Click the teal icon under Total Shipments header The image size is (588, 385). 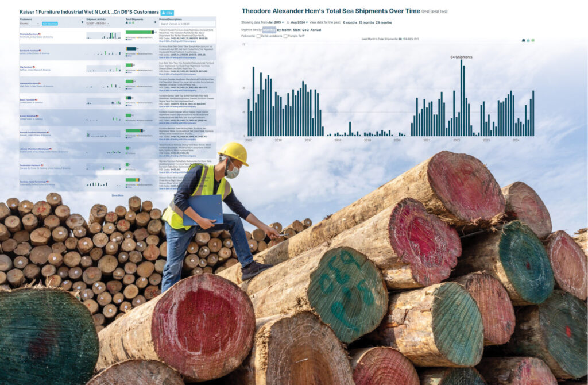[x=130, y=23]
